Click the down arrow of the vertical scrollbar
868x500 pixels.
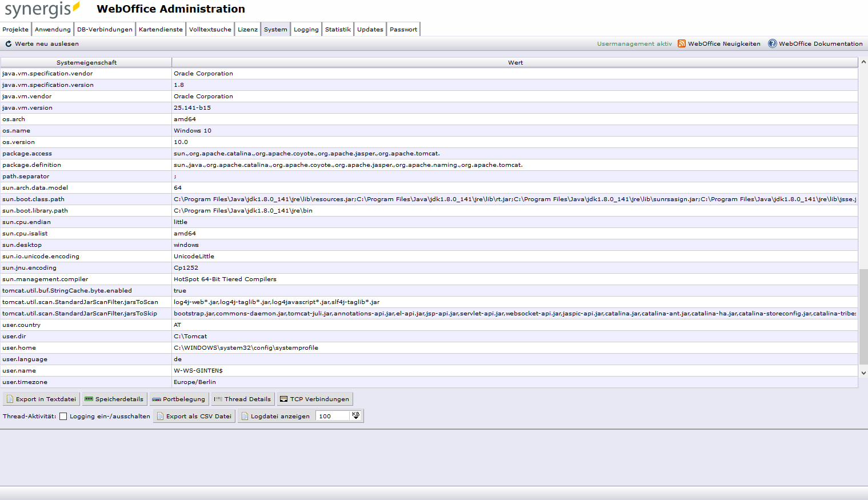863,372
